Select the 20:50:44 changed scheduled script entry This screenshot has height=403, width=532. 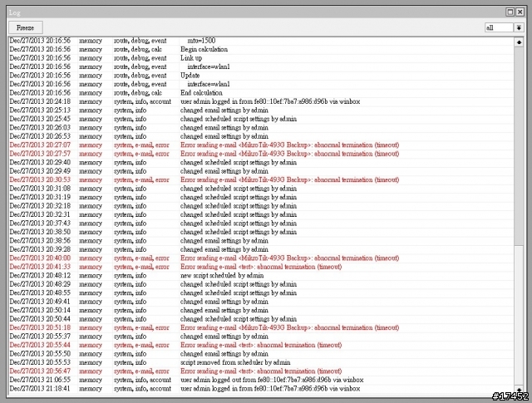click(261, 319)
